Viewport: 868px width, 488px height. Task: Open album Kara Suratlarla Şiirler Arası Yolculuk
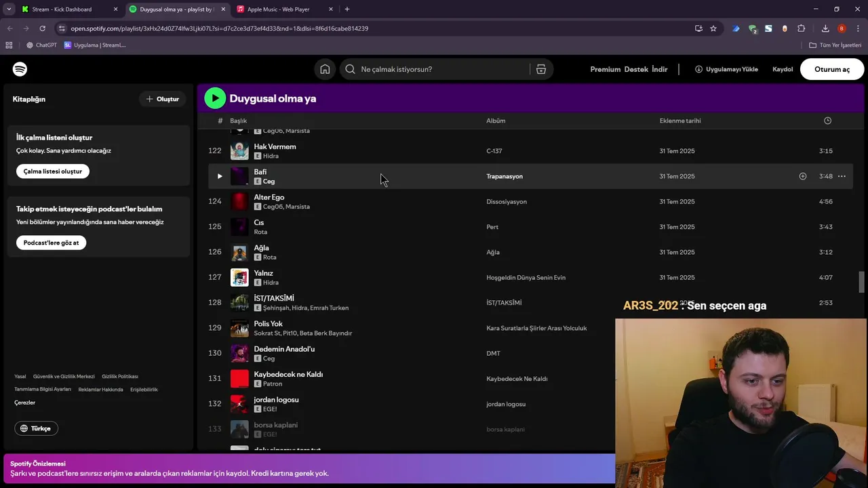coord(536,328)
